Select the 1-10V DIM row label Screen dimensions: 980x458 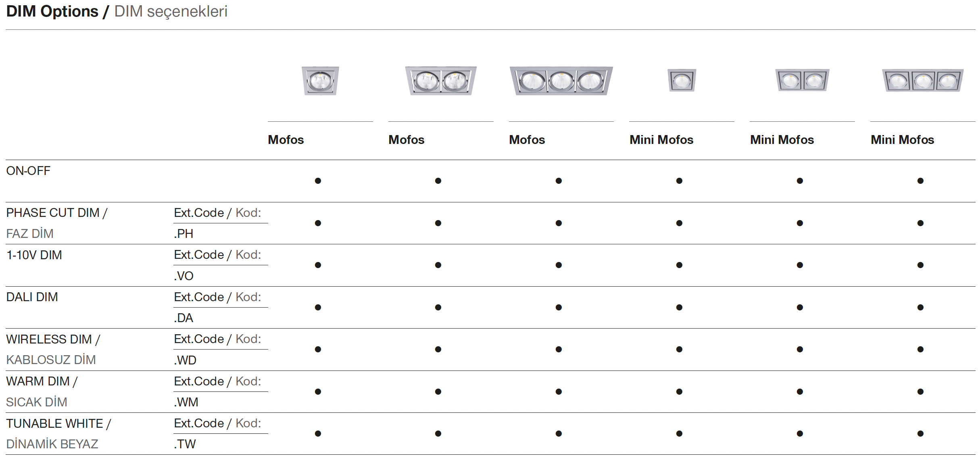[34, 255]
